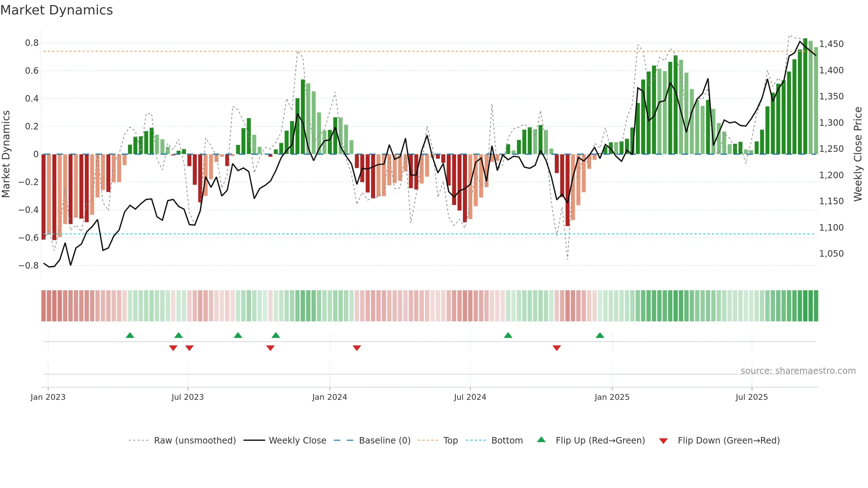Image resolution: width=868 pixels, height=488 pixels.
Task: Pick the late October 2024 red flip-down triangle
Action: click(x=557, y=348)
